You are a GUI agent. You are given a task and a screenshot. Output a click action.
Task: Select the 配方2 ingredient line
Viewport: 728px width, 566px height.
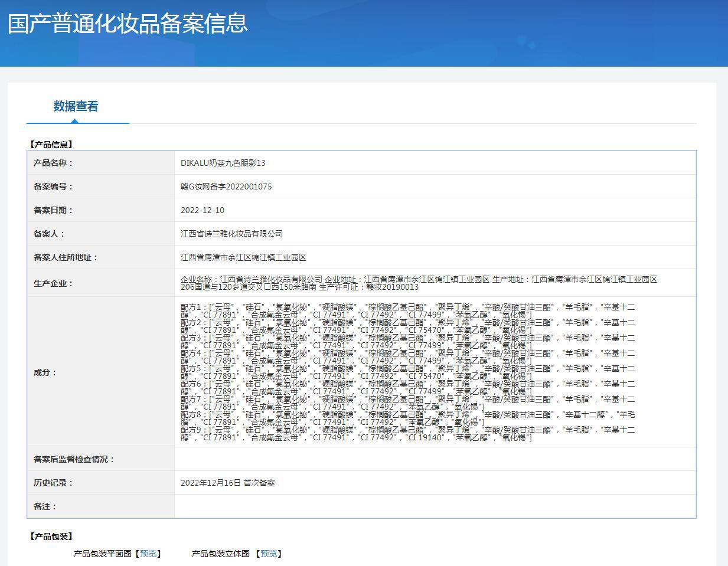[x=408, y=326]
